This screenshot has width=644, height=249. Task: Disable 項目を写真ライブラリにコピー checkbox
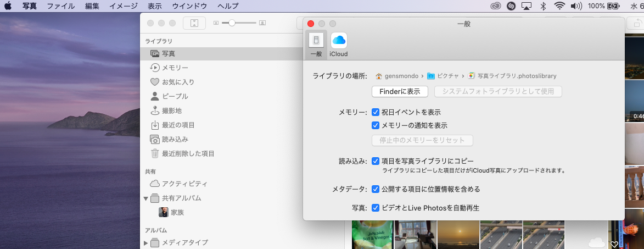point(376,161)
